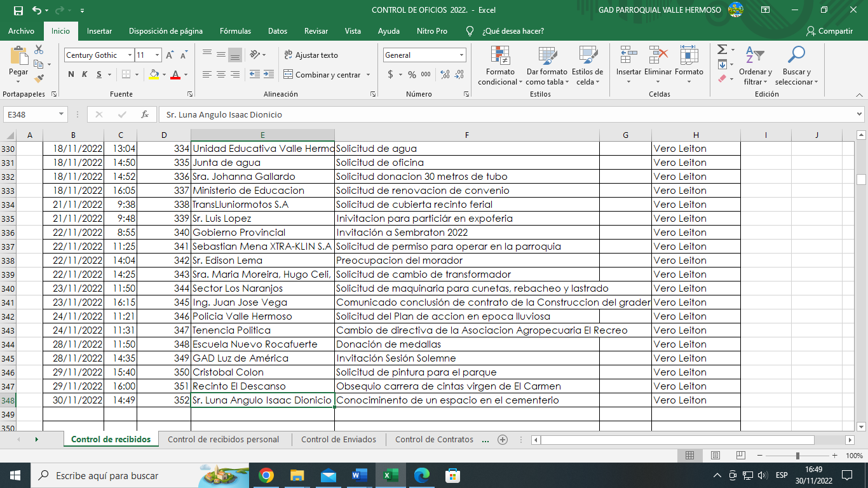This screenshot has width=868, height=488.
Task: Switch to Control de Enviados sheet tab
Action: tap(338, 439)
